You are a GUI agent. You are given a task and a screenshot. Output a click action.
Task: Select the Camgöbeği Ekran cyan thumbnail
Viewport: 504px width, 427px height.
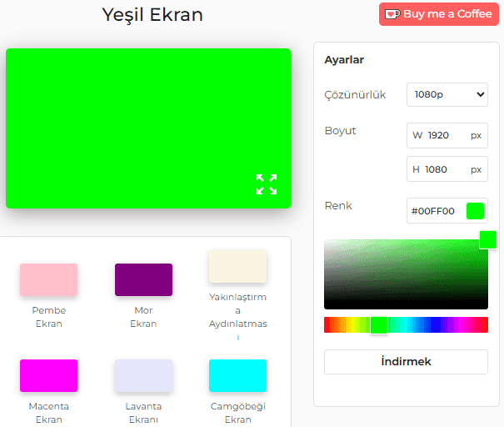click(238, 375)
